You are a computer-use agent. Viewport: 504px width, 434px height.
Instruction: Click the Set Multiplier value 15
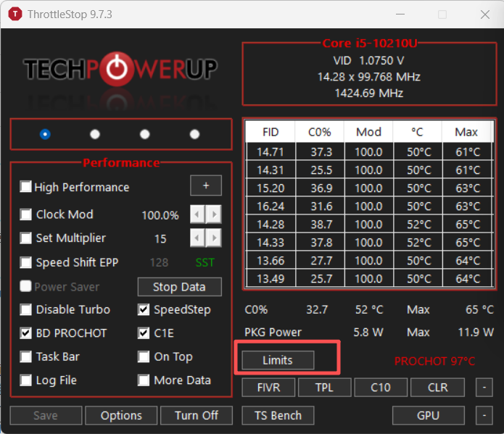click(160, 239)
